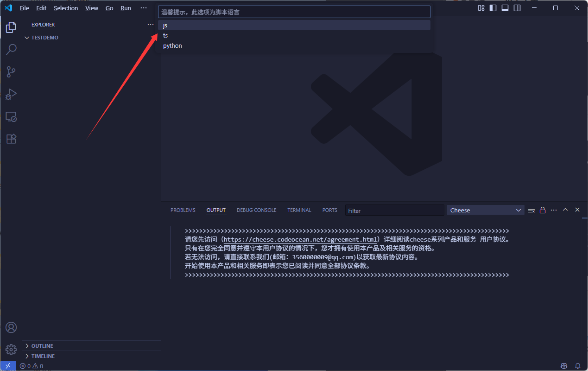The image size is (588, 371).
Task: Click the Output Filter input field
Action: 395,211
